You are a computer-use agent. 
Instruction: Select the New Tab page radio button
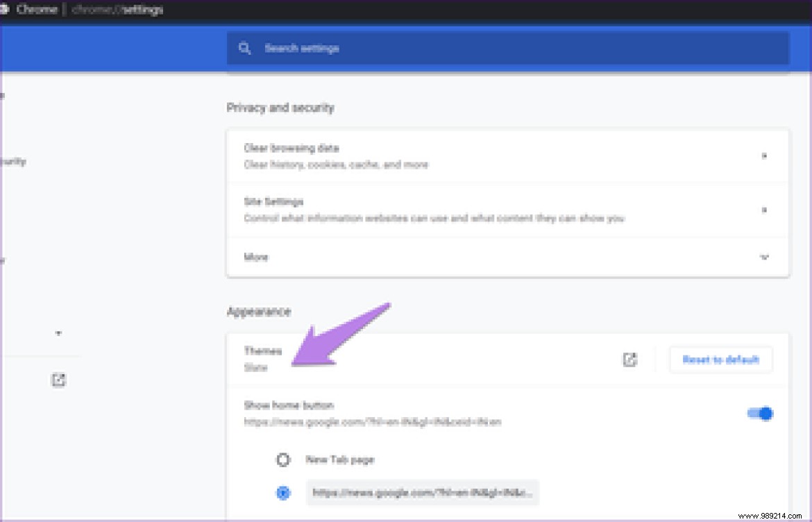click(282, 460)
